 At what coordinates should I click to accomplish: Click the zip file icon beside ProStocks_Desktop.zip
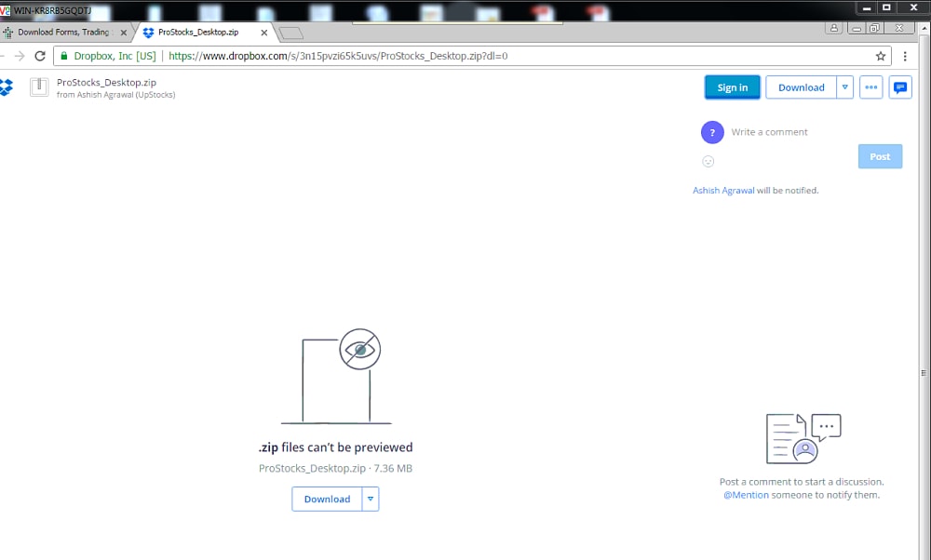(x=39, y=87)
